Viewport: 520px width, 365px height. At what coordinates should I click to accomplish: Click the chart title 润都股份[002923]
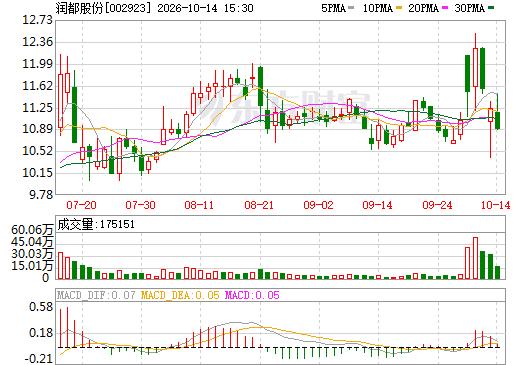pos(103,8)
